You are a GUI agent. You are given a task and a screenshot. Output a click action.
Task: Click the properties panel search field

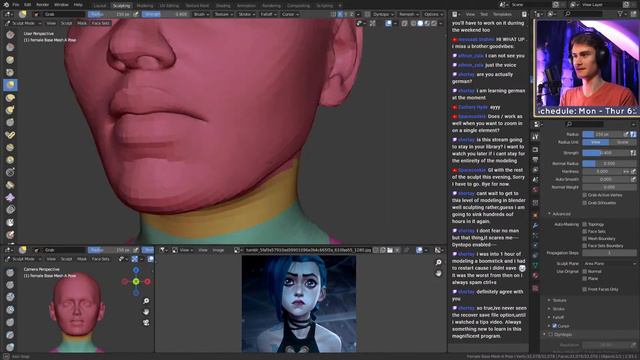pyautogui.click(x=584, y=124)
